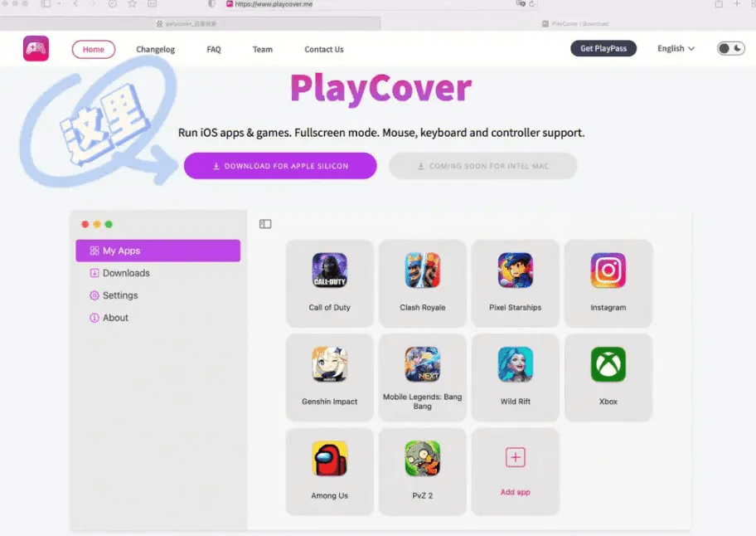Screen dimensions: 756x536
Task: Open the Genshin Impact app icon
Action: pos(329,364)
